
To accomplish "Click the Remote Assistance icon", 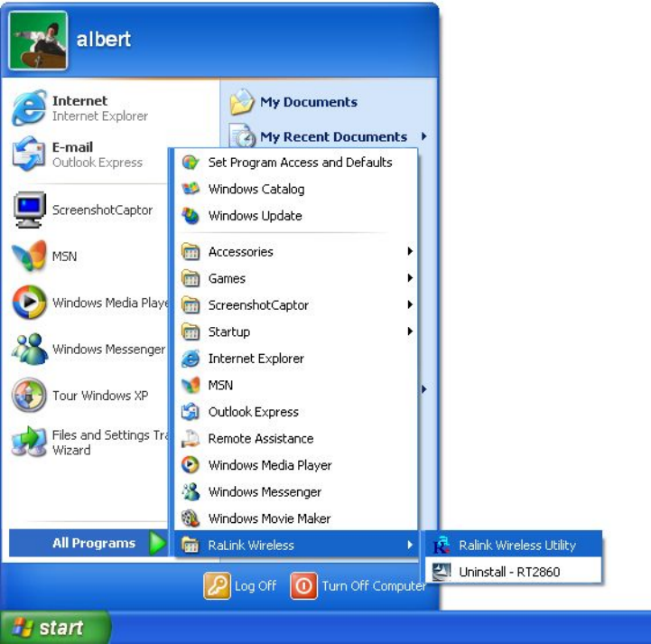I will [x=191, y=438].
